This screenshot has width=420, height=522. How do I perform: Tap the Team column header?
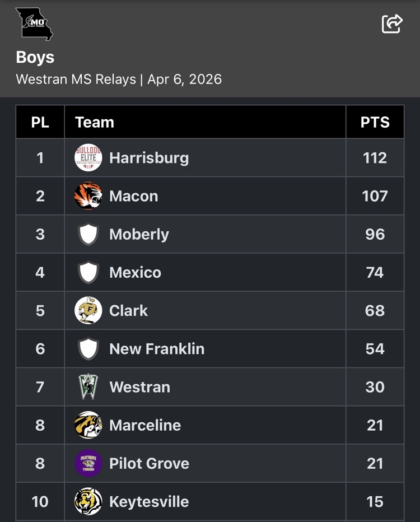pyautogui.click(x=95, y=122)
